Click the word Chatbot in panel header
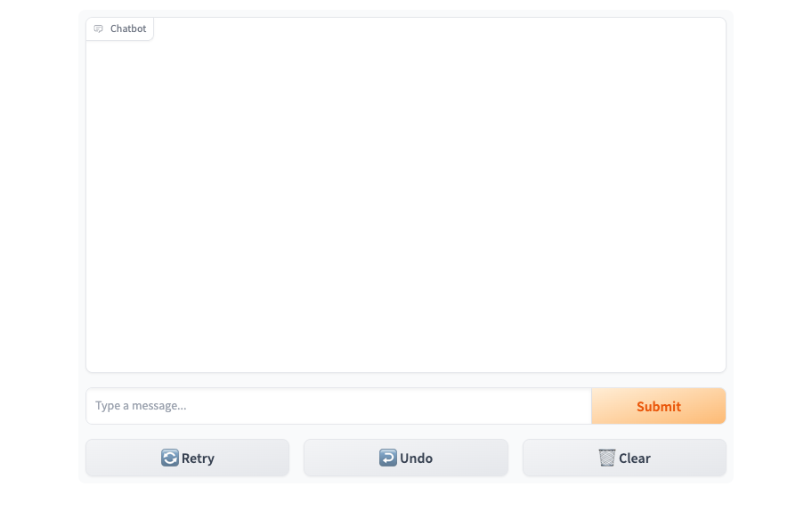This screenshot has height=511, width=812. [128, 28]
